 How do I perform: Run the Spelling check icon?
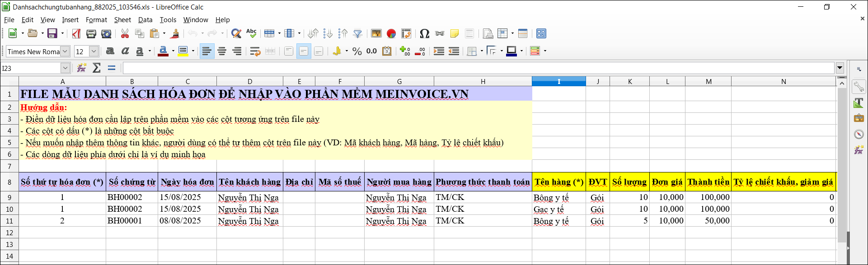(251, 33)
